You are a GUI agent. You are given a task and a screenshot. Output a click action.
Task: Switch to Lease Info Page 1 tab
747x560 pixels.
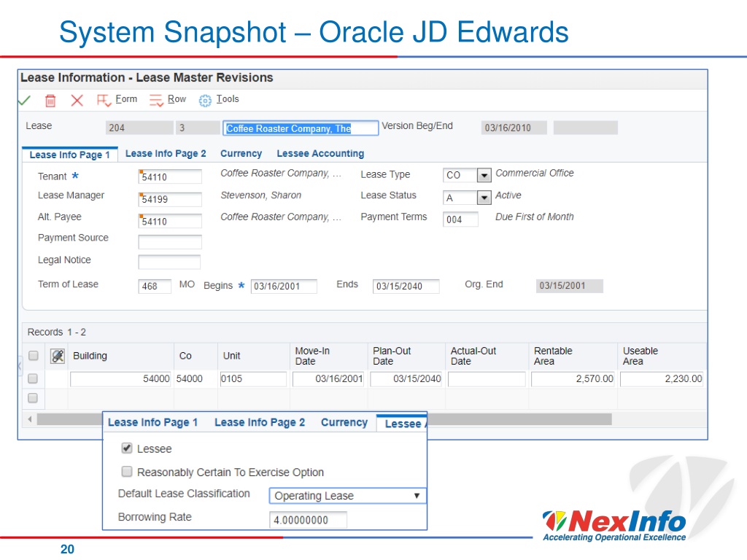(x=69, y=155)
